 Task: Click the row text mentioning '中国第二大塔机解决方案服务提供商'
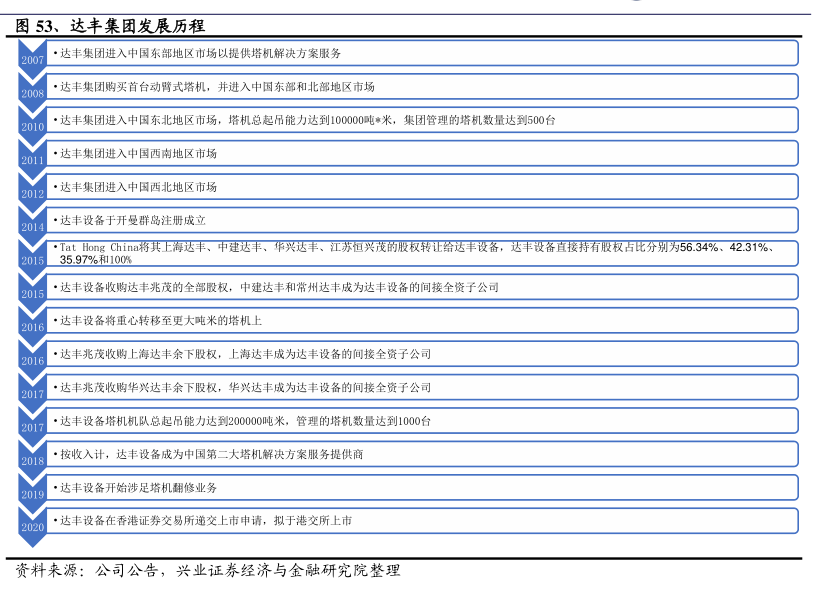pos(212,454)
